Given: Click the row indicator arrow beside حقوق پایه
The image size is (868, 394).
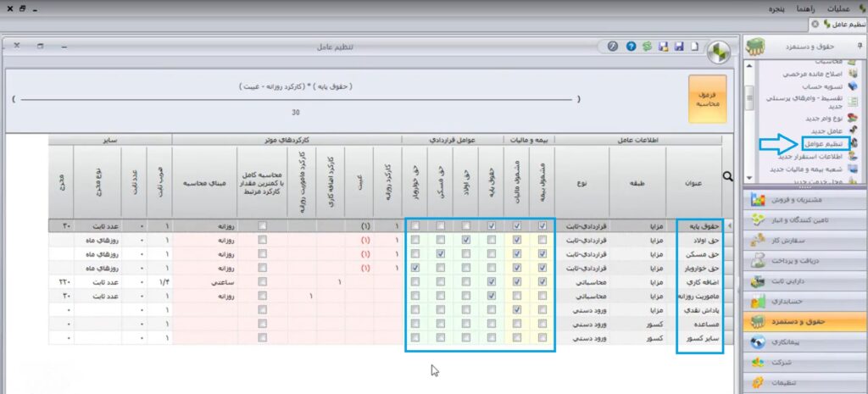Looking at the screenshot, I should point(728,225).
